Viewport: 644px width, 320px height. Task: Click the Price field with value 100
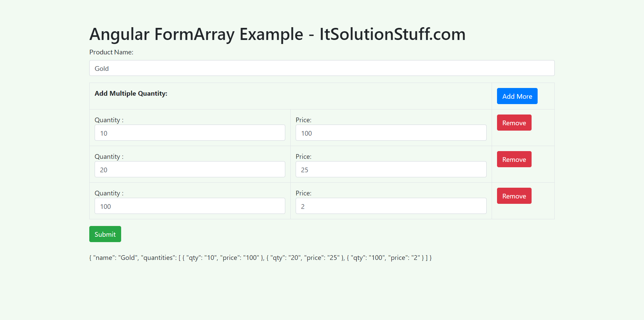[390, 133]
